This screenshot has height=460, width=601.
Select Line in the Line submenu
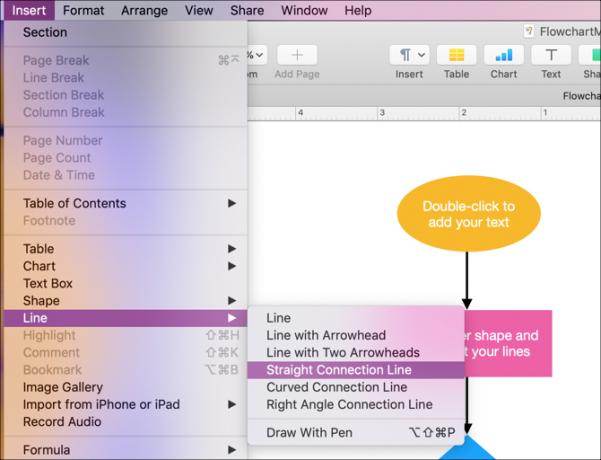click(x=356, y=318)
